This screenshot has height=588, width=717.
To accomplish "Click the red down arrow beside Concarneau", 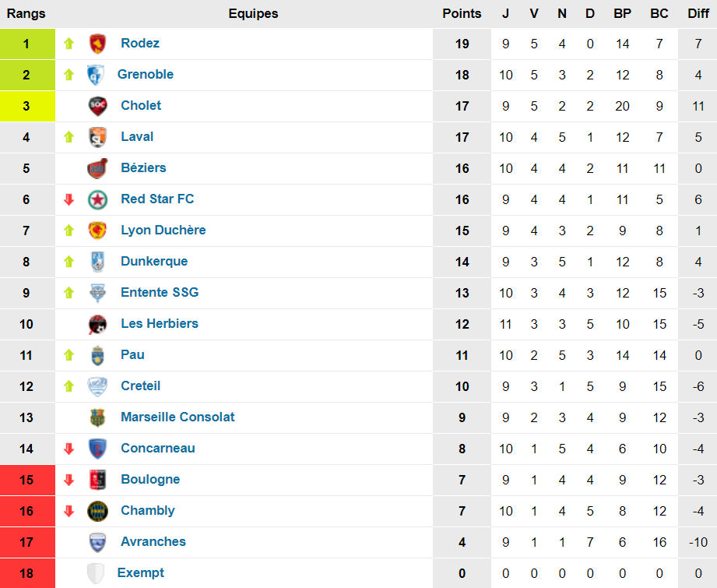I will [69, 449].
